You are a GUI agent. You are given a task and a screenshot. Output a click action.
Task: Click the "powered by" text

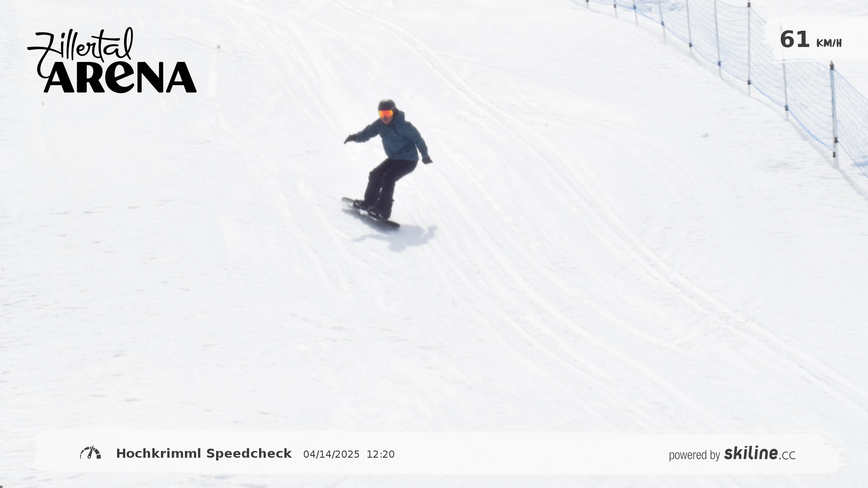[x=694, y=455]
